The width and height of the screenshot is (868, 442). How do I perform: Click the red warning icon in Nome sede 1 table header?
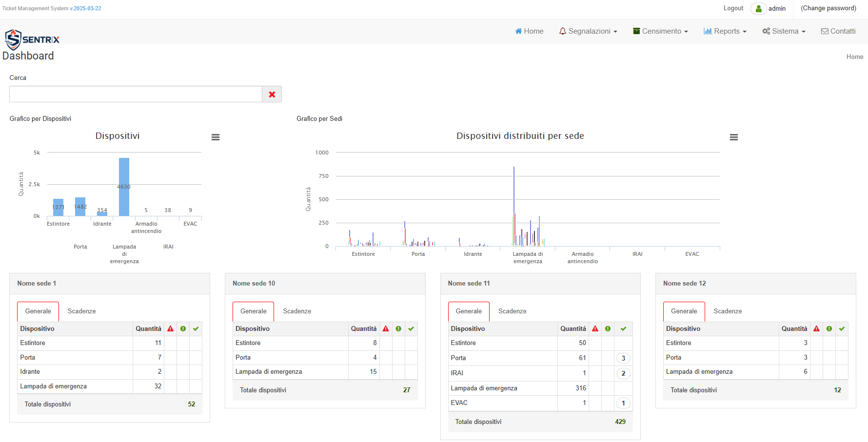(171, 329)
